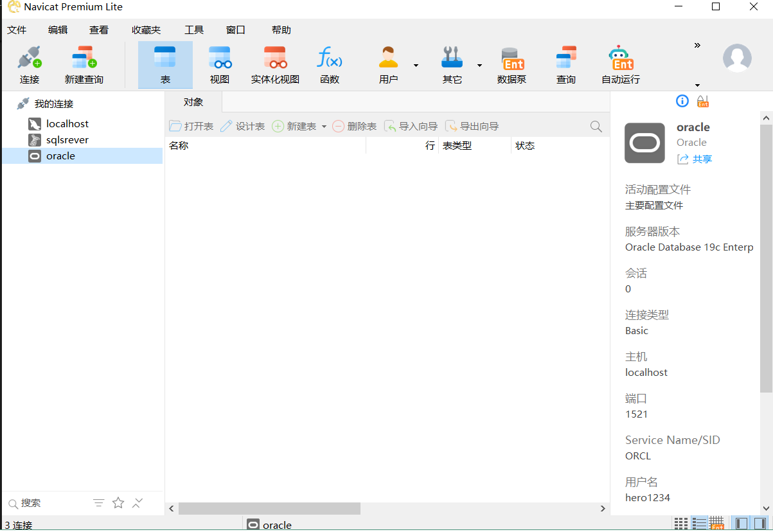Click the horizontal scrollbar left arrow
This screenshot has width=773, height=532.
(x=171, y=508)
